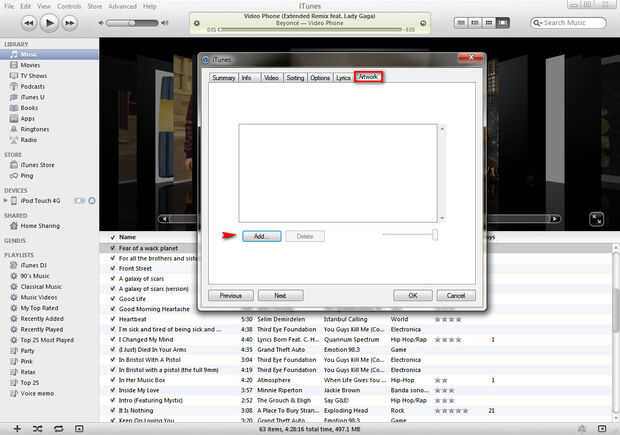620x435 pixels.
Task: Uncheck the 'Good Life' song checkbox
Action: coord(113,299)
